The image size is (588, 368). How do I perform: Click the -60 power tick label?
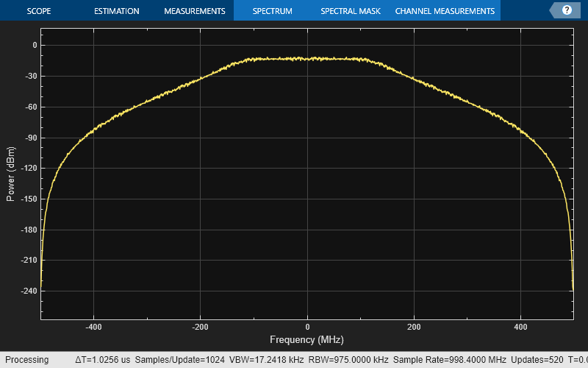(31, 107)
